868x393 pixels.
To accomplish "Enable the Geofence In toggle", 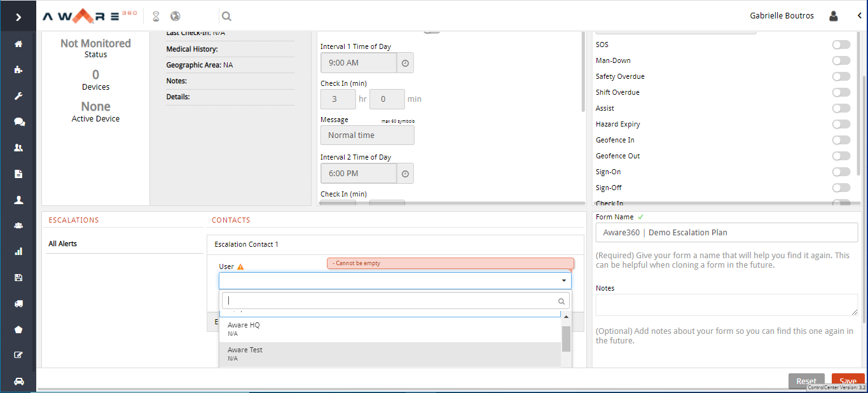I will point(841,140).
